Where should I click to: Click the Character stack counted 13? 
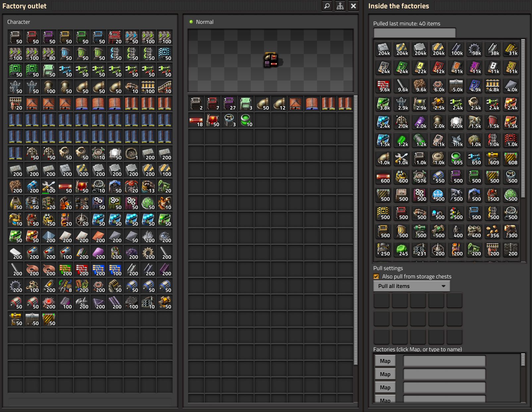(148, 187)
